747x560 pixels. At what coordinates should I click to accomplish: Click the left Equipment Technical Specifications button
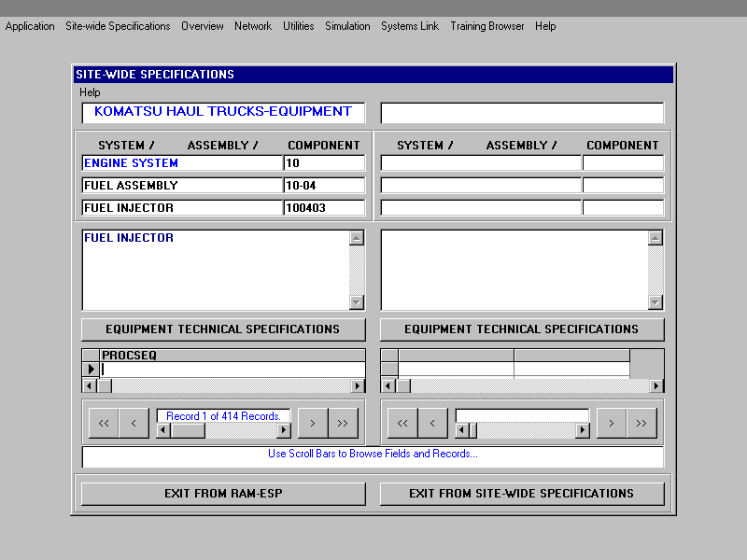tap(223, 329)
